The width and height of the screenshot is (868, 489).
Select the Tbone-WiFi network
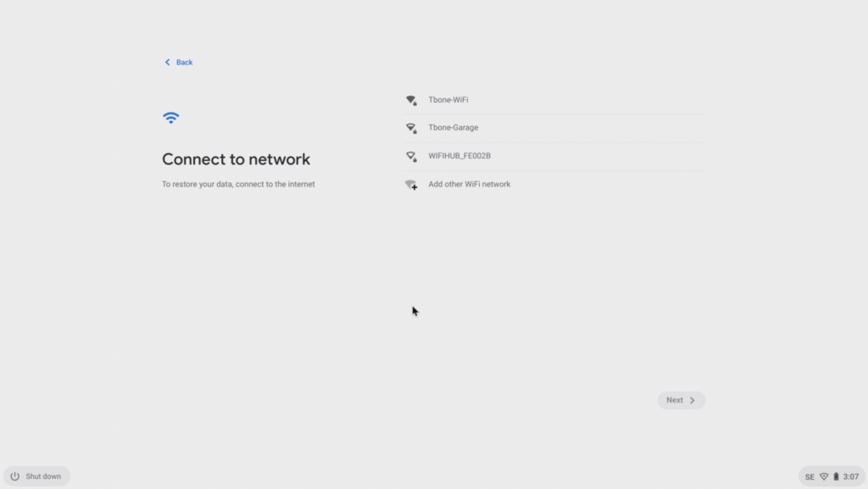[x=554, y=100]
